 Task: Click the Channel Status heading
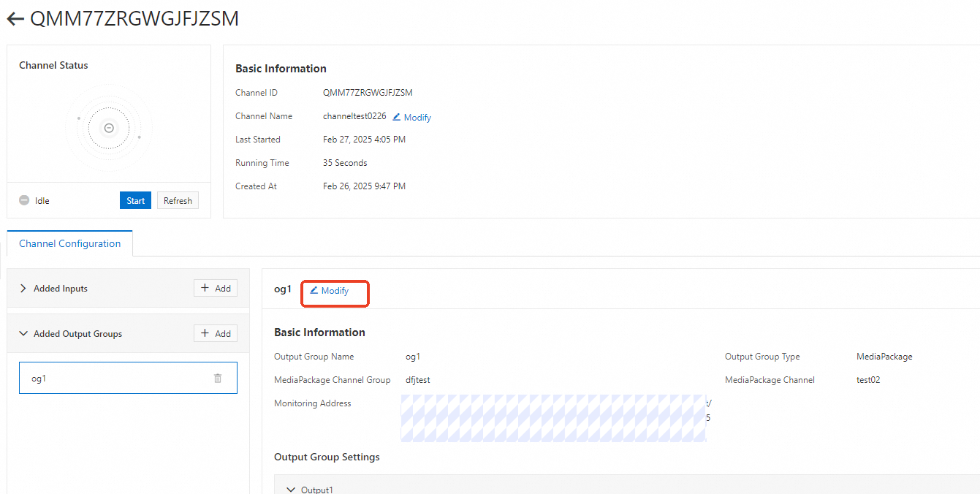click(x=53, y=65)
